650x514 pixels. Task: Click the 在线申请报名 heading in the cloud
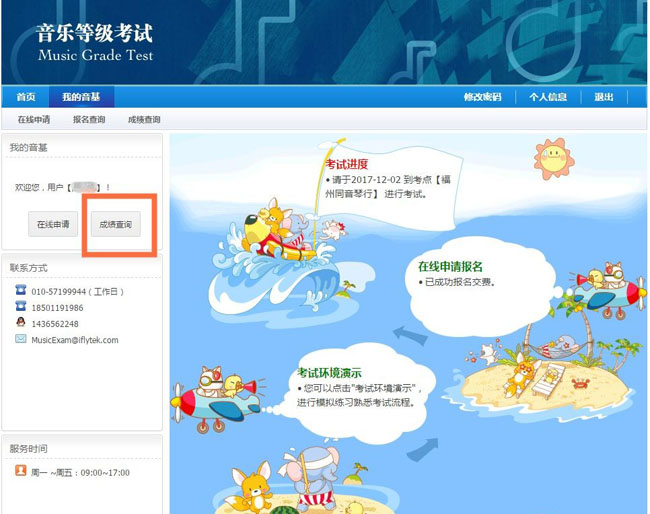point(450,266)
